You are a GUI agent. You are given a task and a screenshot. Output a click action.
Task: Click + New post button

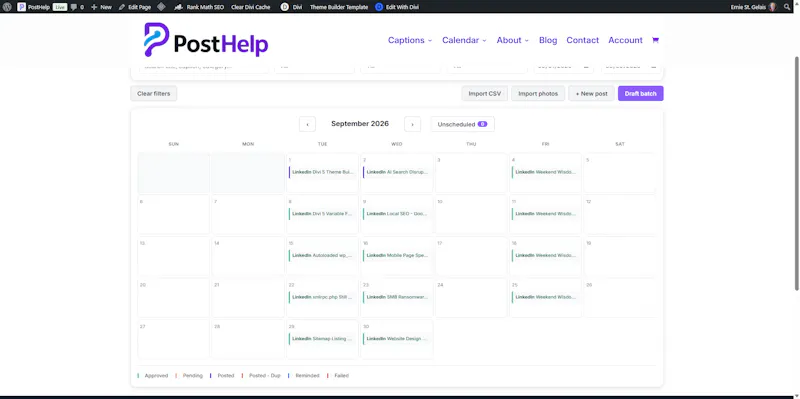pyautogui.click(x=591, y=93)
